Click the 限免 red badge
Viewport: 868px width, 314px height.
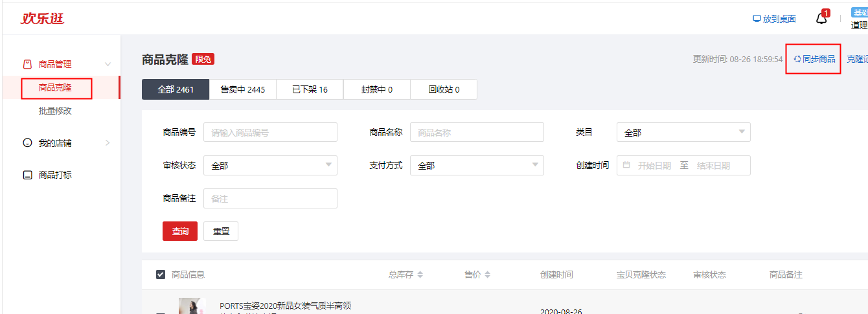[203, 59]
